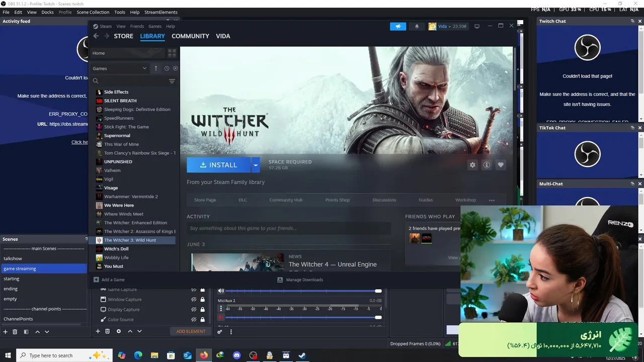Screen dimensions: 644x362
Task: Select talkshow scene in OBS
Action: 44,258
